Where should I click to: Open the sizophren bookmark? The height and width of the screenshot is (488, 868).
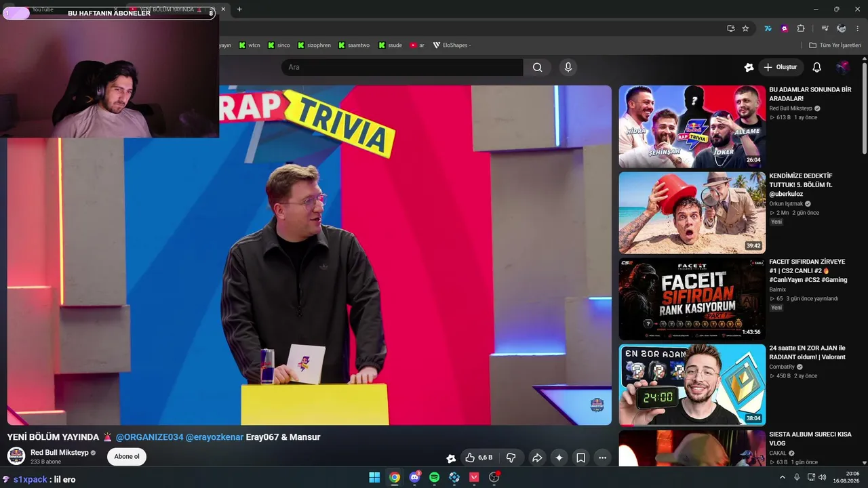pyautogui.click(x=314, y=45)
